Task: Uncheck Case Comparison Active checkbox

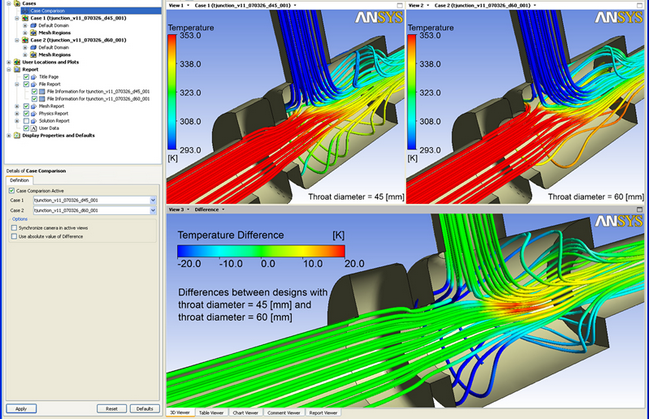Action: (12, 191)
